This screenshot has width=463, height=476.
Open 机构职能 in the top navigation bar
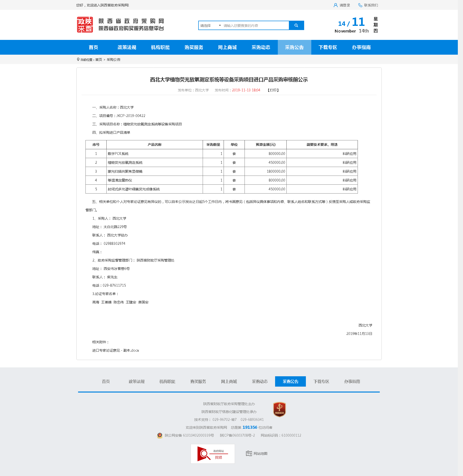pyautogui.click(x=160, y=47)
